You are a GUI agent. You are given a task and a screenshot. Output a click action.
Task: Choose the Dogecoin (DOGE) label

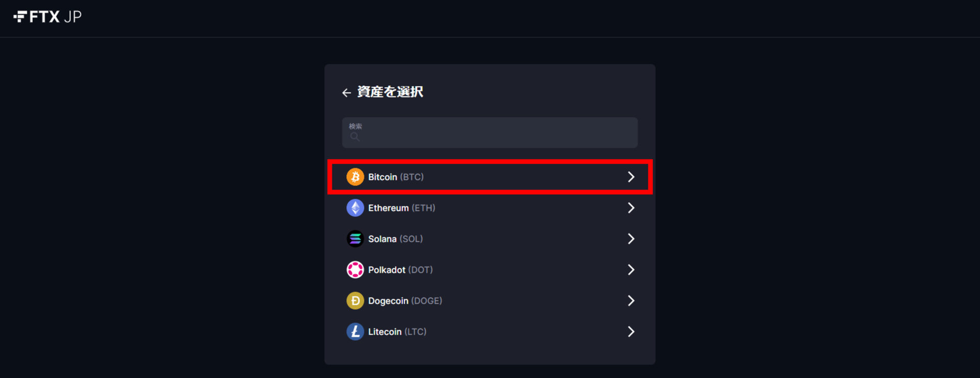(x=405, y=301)
